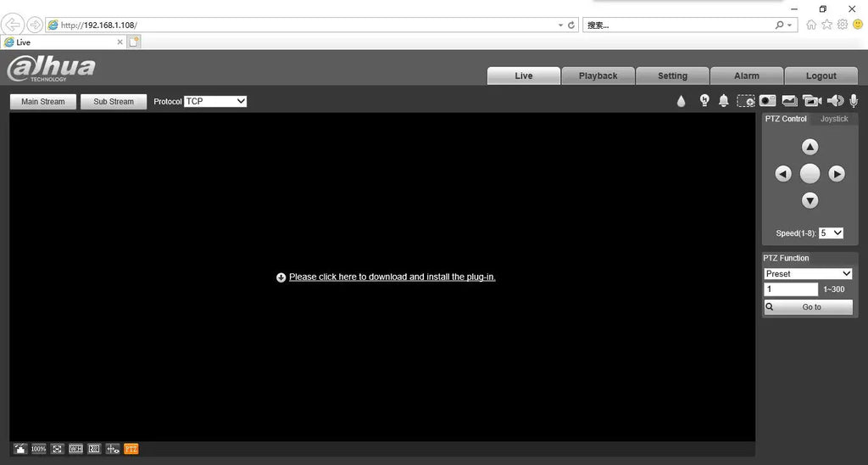Click the Main Stream button
868x465 pixels.
pyautogui.click(x=42, y=102)
